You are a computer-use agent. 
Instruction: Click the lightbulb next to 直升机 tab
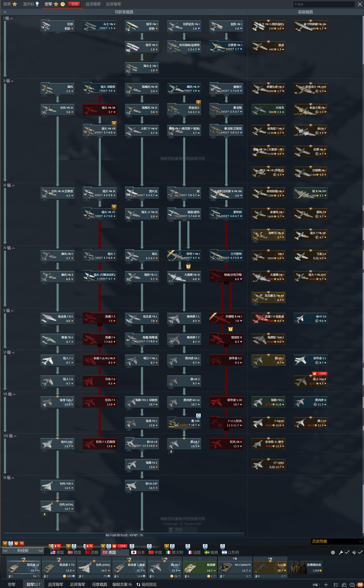point(37,4)
